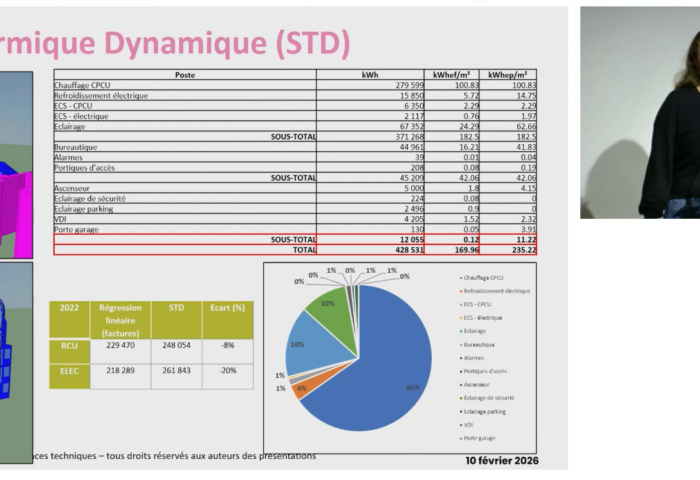The width and height of the screenshot is (700, 480).
Task: Select the Bureautique legend entry
Action: pos(480,344)
